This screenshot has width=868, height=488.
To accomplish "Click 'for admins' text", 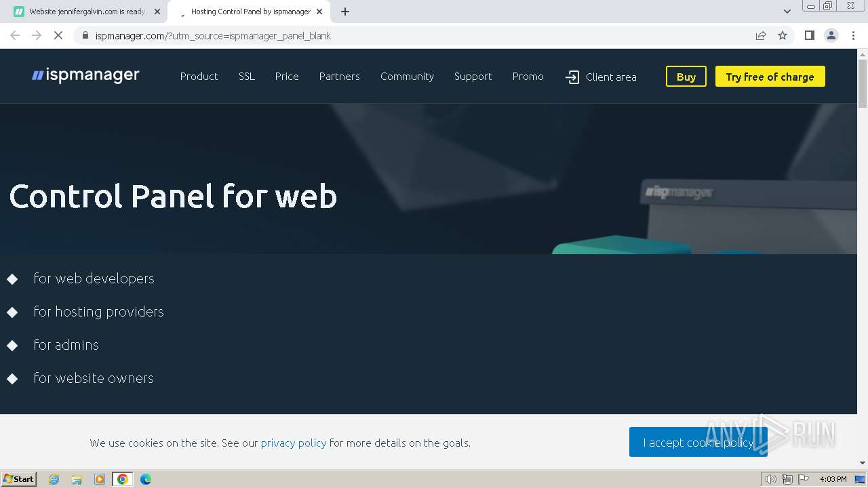I will [66, 344].
